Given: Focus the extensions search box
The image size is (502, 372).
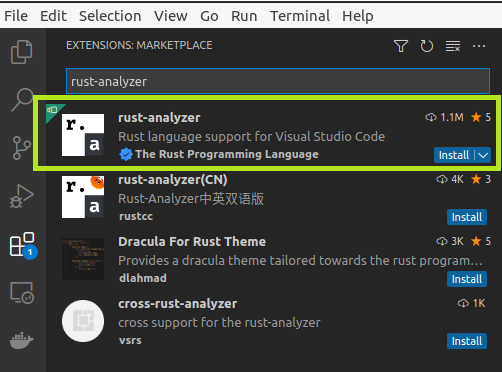Looking at the screenshot, I should [278, 81].
